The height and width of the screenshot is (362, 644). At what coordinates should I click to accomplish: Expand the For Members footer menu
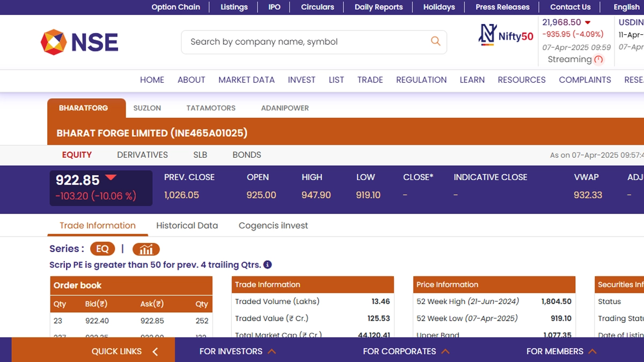[561, 351]
